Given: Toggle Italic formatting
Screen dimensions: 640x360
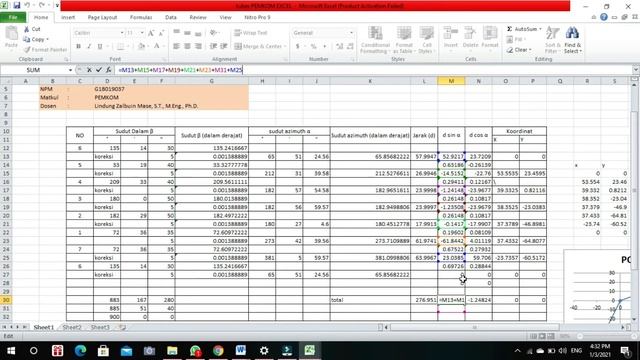Looking at the screenshot, I should tap(89, 46).
